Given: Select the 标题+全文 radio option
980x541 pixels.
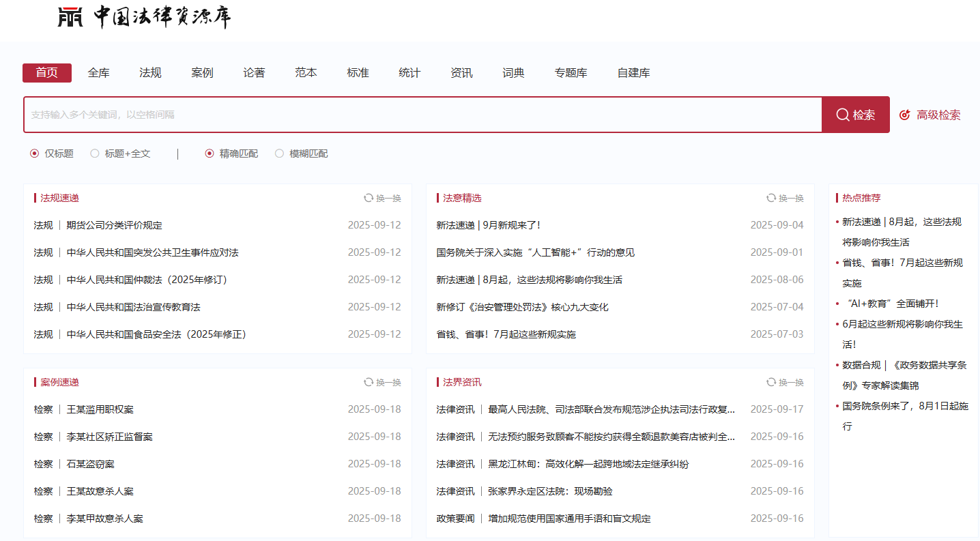Looking at the screenshot, I should [95, 153].
